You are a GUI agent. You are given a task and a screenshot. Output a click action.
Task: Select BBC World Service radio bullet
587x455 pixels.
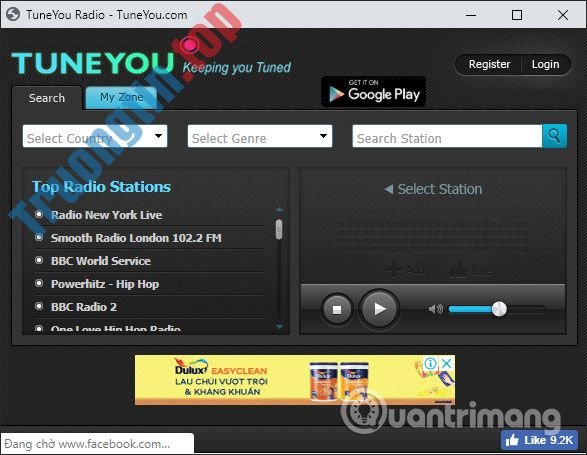pos(39,260)
